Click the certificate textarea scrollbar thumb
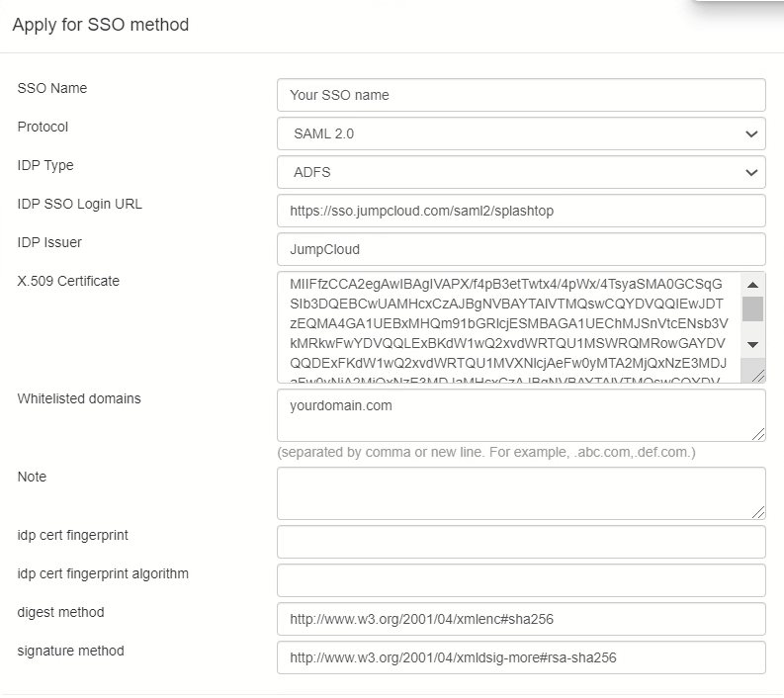784x698 pixels. click(x=753, y=308)
